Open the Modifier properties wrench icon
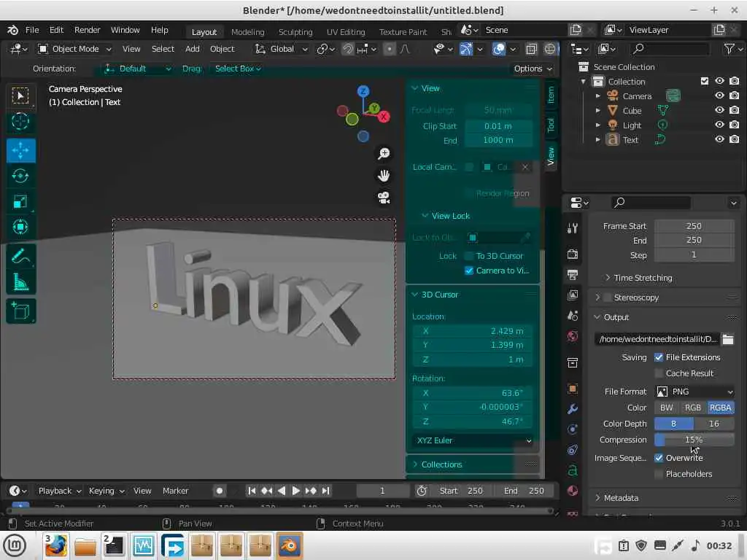Image resolution: width=747 pixels, height=560 pixels. (x=573, y=408)
